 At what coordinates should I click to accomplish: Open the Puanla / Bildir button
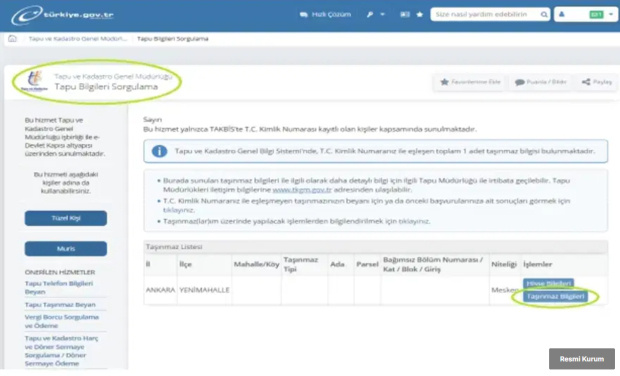click(x=540, y=82)
